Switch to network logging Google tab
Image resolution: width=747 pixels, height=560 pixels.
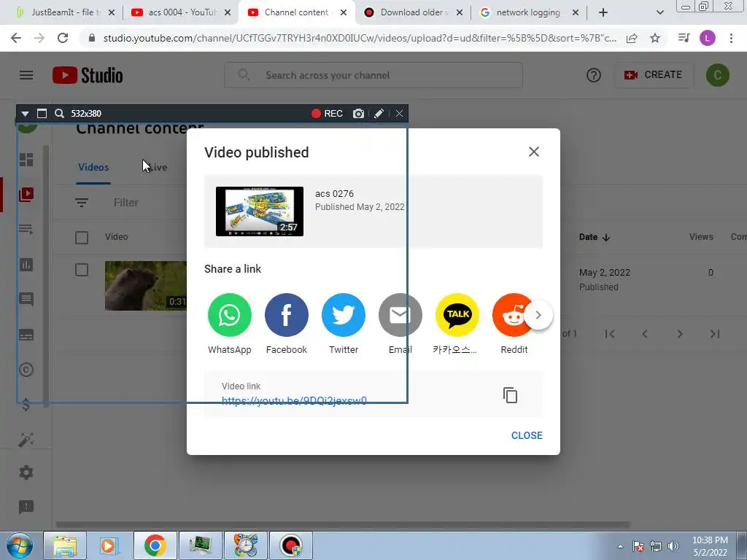tap(530, 12)
